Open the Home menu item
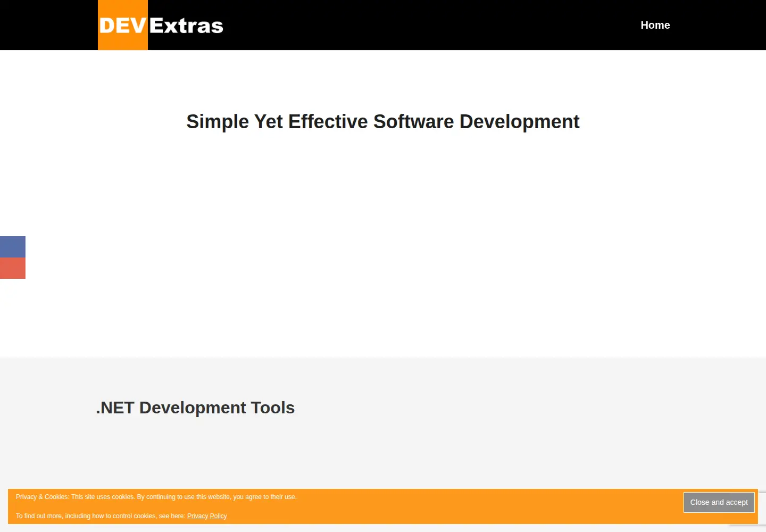This screenshot has width=766, height=532. pos(655,25)
